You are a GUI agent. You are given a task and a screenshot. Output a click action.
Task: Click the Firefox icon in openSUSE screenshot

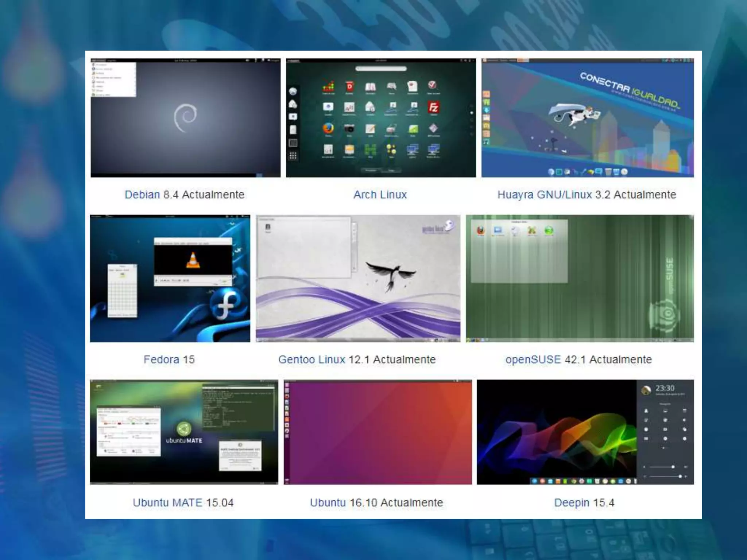pyautogui.click(x=481, y=230)
